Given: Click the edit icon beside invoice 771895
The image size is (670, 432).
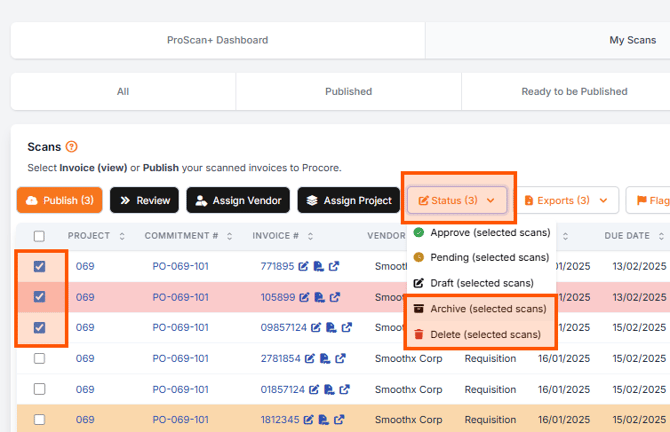Looking at the screenshot, I should 303,266.
